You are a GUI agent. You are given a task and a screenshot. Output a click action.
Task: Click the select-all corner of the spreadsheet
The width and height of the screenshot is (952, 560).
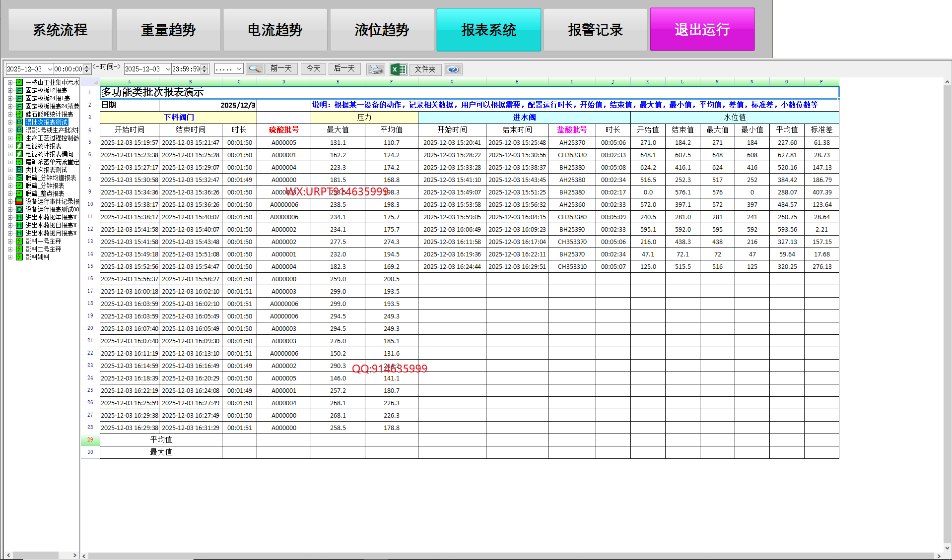90,82
